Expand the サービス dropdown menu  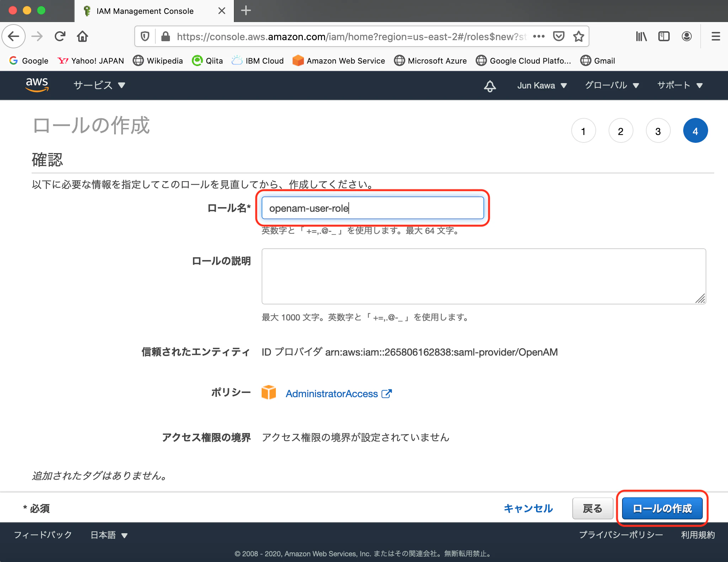click(x=99, y=85)
